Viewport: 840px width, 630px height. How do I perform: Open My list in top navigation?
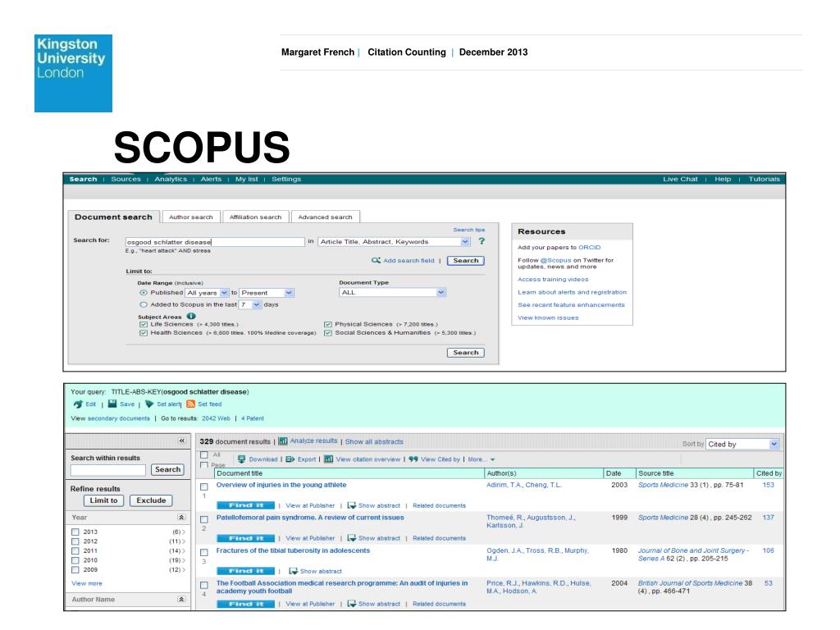pos(246,179)
